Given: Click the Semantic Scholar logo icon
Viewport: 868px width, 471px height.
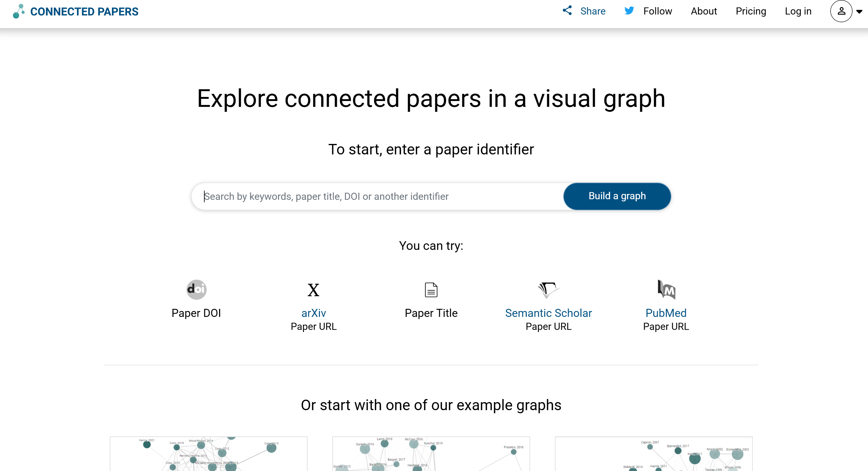Looking at the screenshot, I should tap(548, 289).
